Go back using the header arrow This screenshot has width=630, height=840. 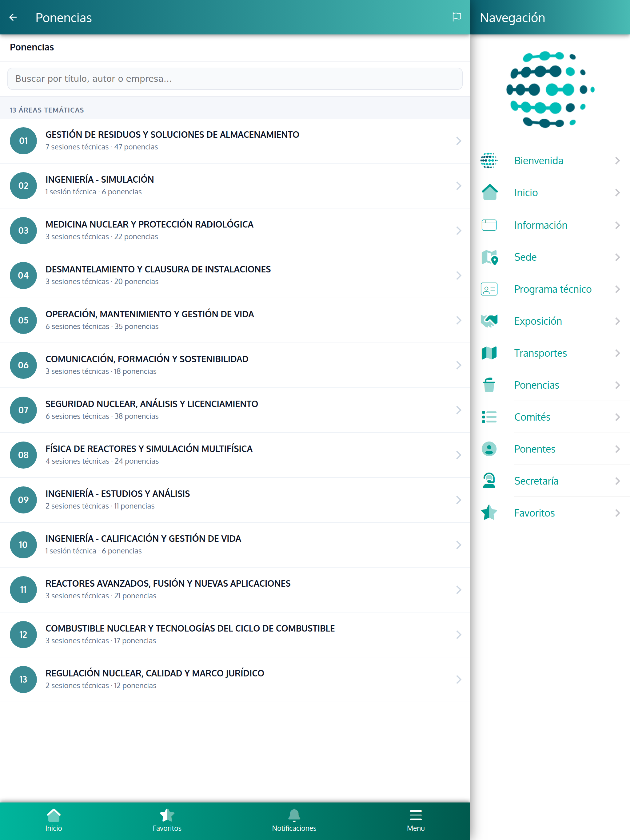13,18
